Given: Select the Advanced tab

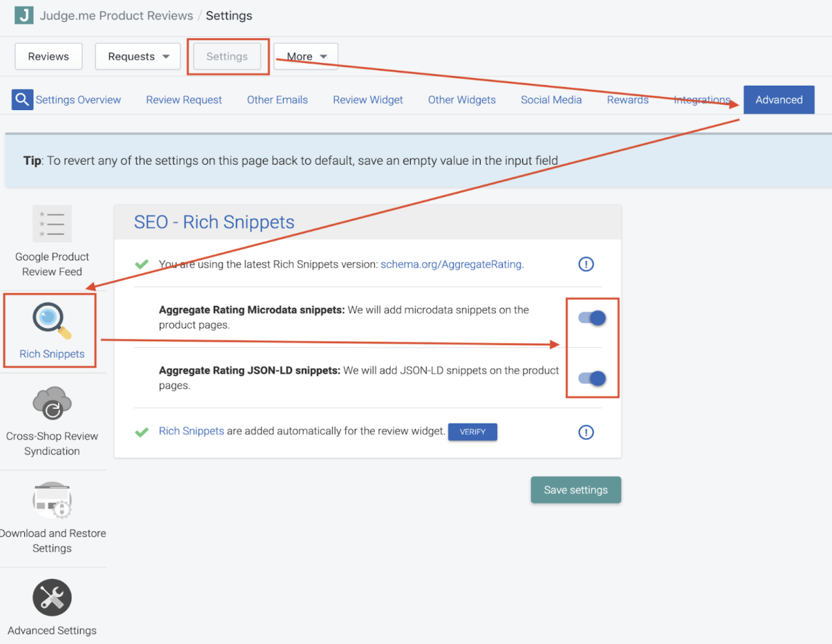Looking at the screenshot, I should pos(779,100).
